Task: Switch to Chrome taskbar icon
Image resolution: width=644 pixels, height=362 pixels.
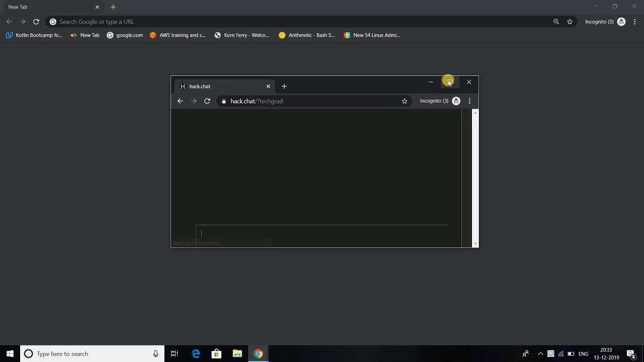Action: pyautogui.click(x=258, y=354)
